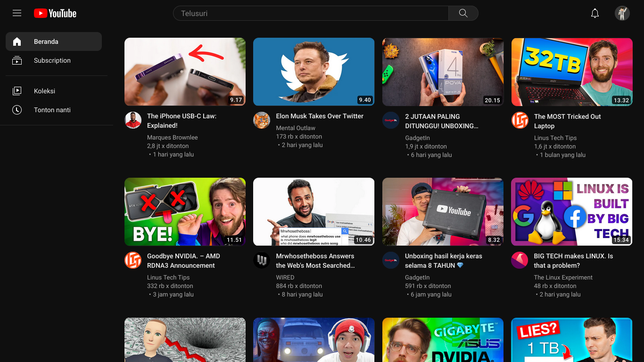Image resolution: width=644 pixels, height=362 pixels.
Task: Open title Mrwhosetheboss Answers the Web's Most Searched
Action: coord(315,261)
